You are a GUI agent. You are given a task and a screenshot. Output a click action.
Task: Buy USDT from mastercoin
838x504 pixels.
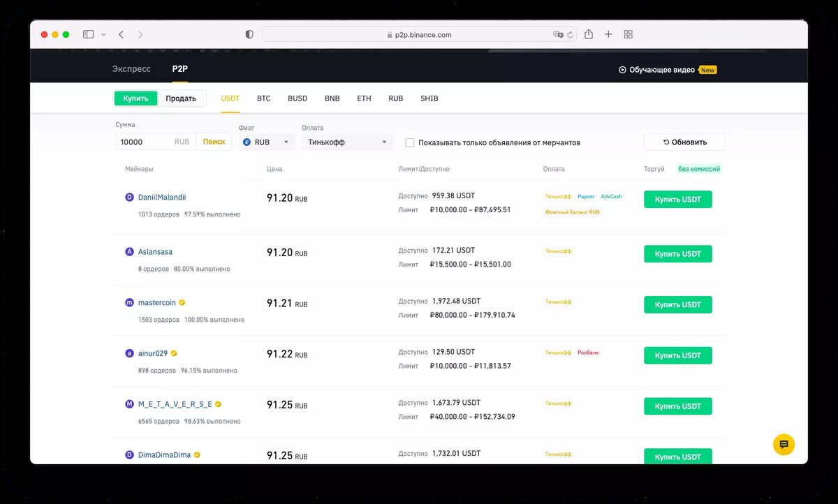point(678,304)
